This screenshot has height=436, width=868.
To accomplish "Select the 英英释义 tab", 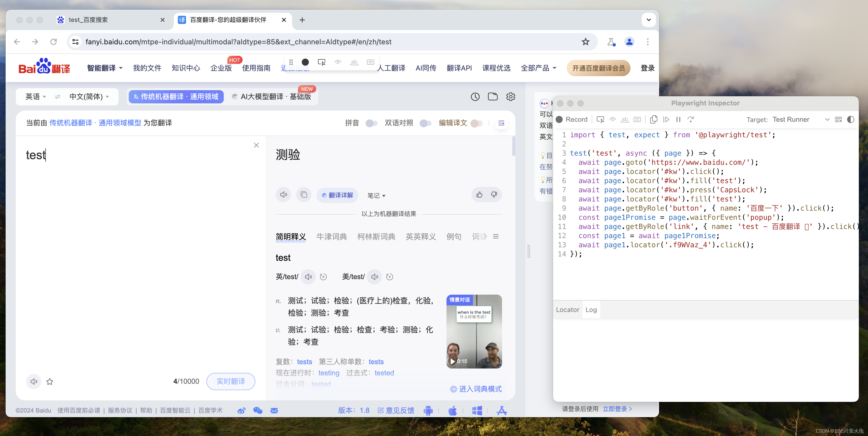I will (420, 237).
